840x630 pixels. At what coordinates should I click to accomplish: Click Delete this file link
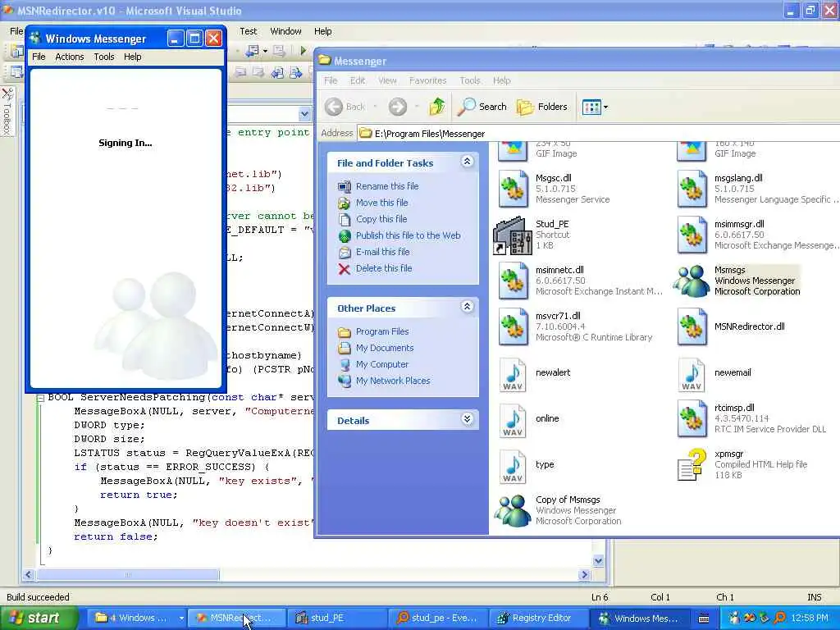pos(384,268)
